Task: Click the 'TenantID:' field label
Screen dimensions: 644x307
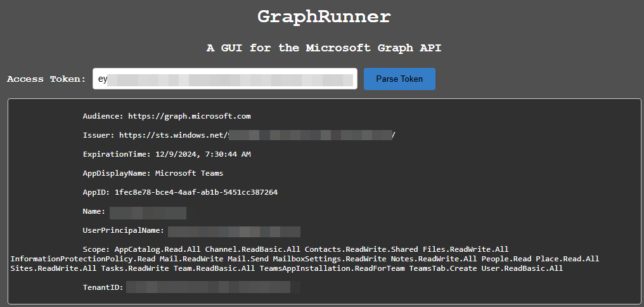Action: pyautogui.click(x=103, y=287)
